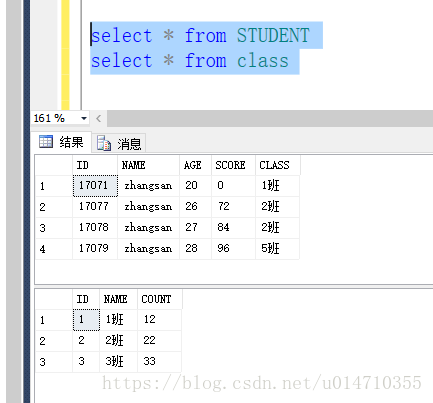Click cell 17077 in the ID column
This screenshot has height=403, width=433.
pos(95,207)
